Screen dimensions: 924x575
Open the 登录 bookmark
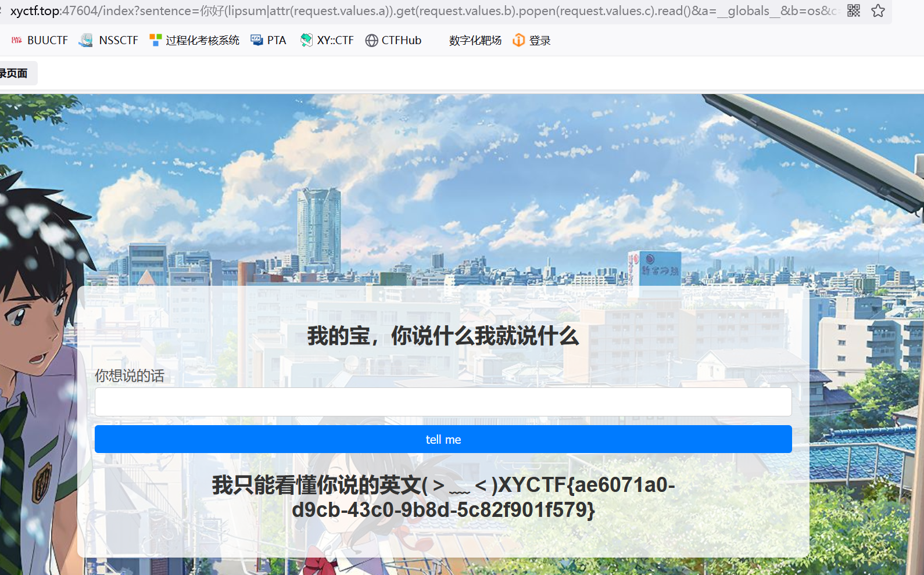tap(532, 40)
